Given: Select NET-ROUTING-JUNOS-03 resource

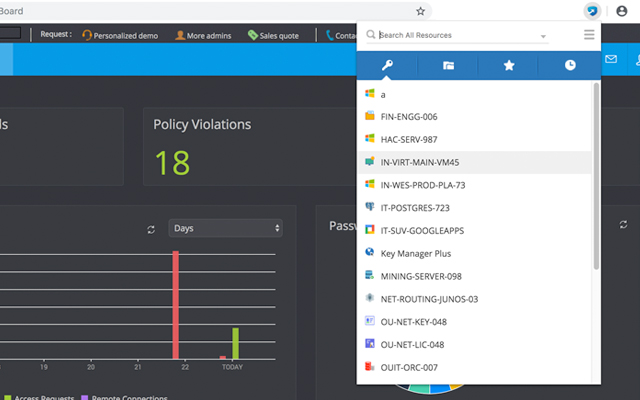Looking at the screenshot, I should coord(474,299).
